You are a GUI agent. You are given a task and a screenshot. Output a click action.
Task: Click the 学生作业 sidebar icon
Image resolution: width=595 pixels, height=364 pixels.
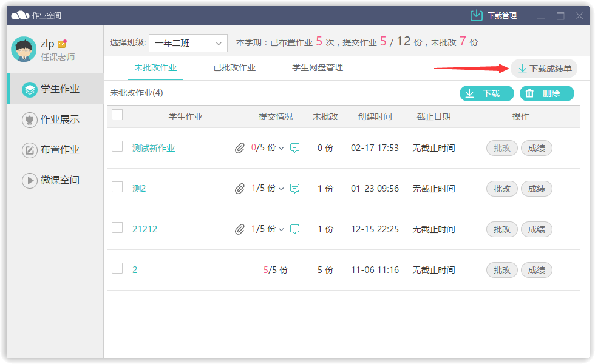[x=30, y=89]
